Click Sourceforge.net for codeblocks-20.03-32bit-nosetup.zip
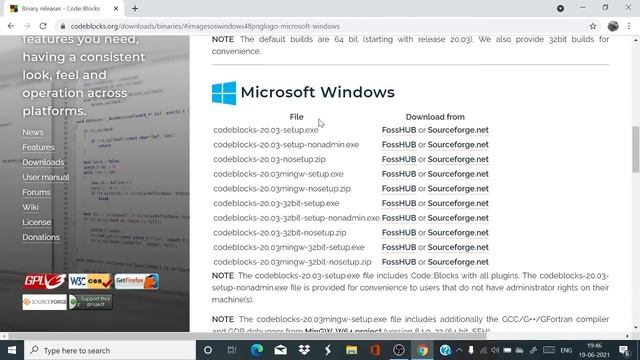 (x=458, y=233)
